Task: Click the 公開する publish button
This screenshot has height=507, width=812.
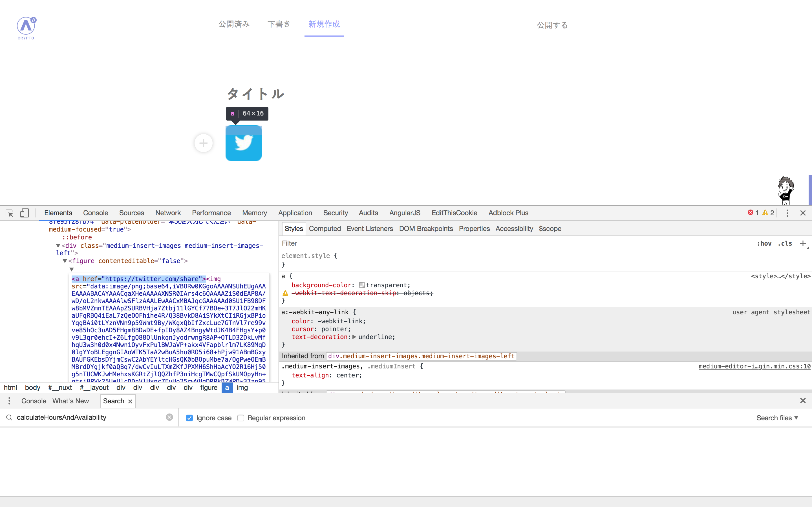Action: point(552,25)
